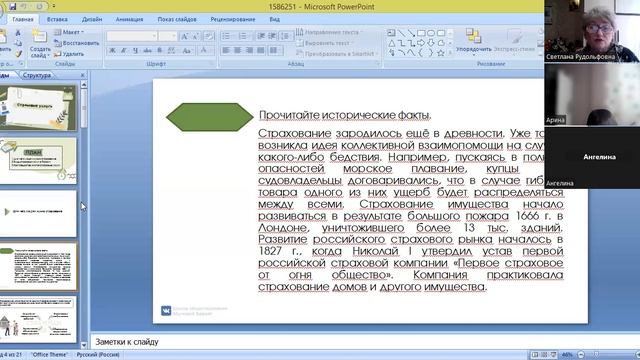Open the Выровнять текст dropdown
Screen dimensions: 640x360
325,43
